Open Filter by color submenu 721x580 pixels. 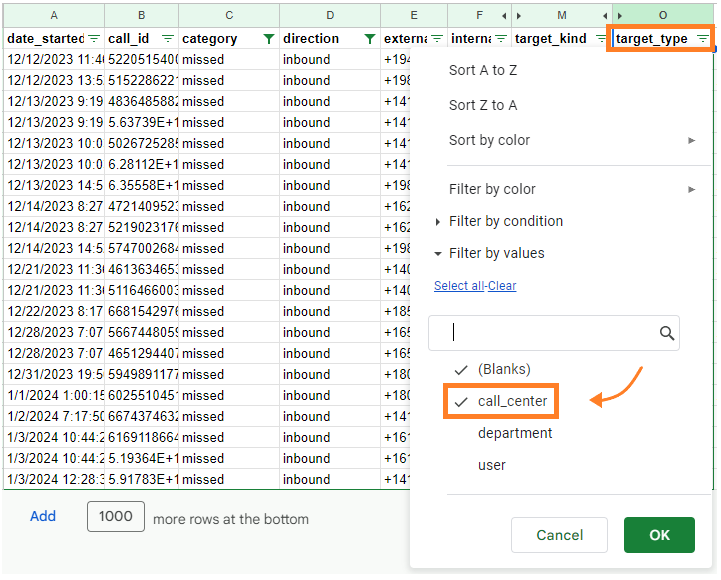(572, 189)
